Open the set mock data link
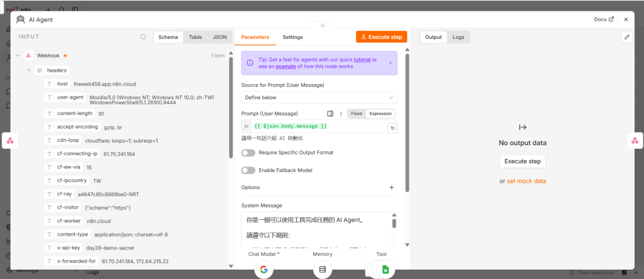Viewport: 644px width, 279px height. (x=526, y=181)
